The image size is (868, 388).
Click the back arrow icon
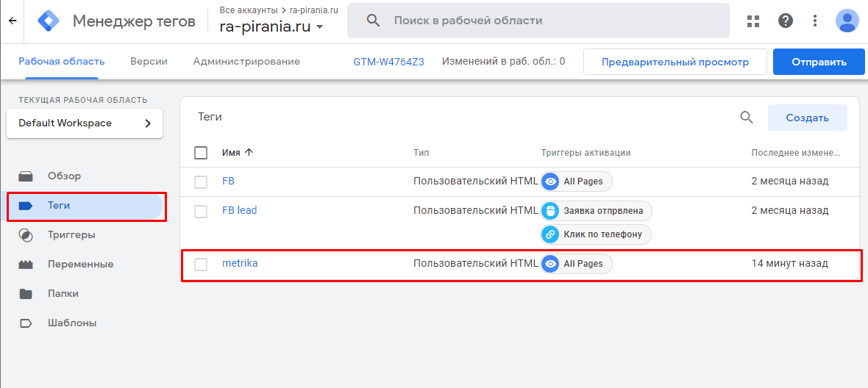(12, 21)
